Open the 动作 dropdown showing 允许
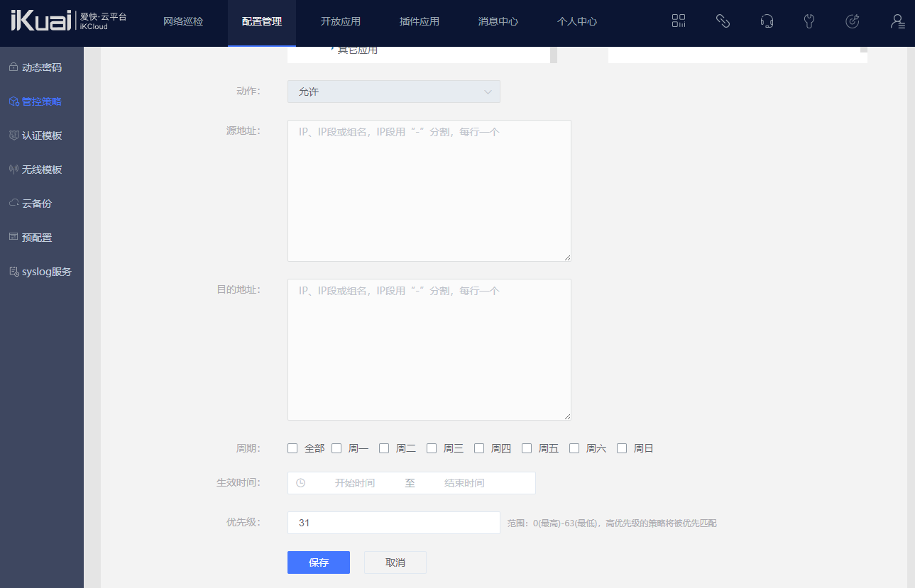 pos(394,91)
